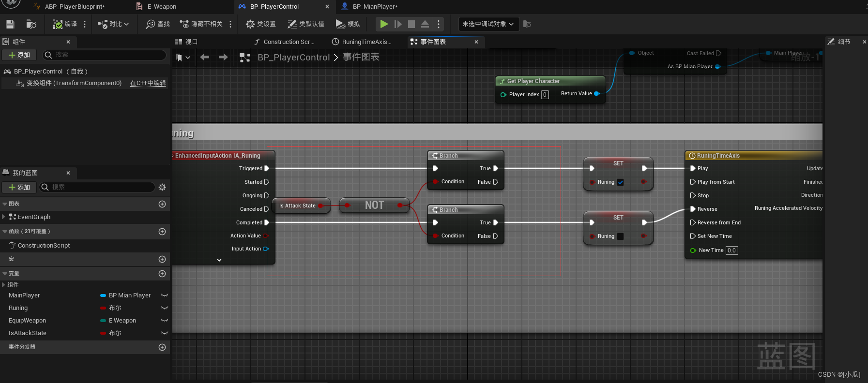The image size is (868, 383).
Task: Expand the 组件 variables subcategory
Action: (x=4, y=285)
